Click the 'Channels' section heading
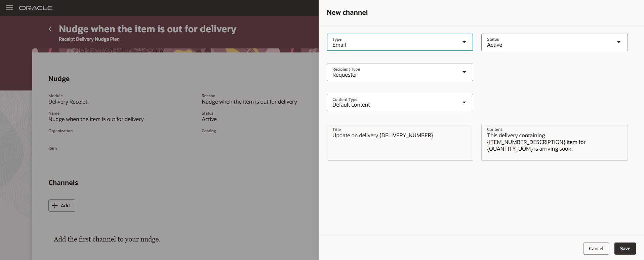The height and width of the screenshot is (260, 644). [63, 183]
